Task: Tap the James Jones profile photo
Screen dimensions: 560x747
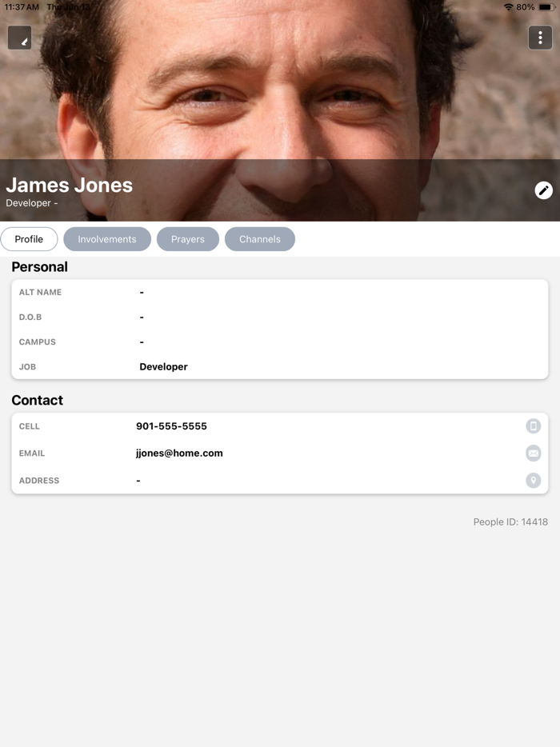Action: 280,110
